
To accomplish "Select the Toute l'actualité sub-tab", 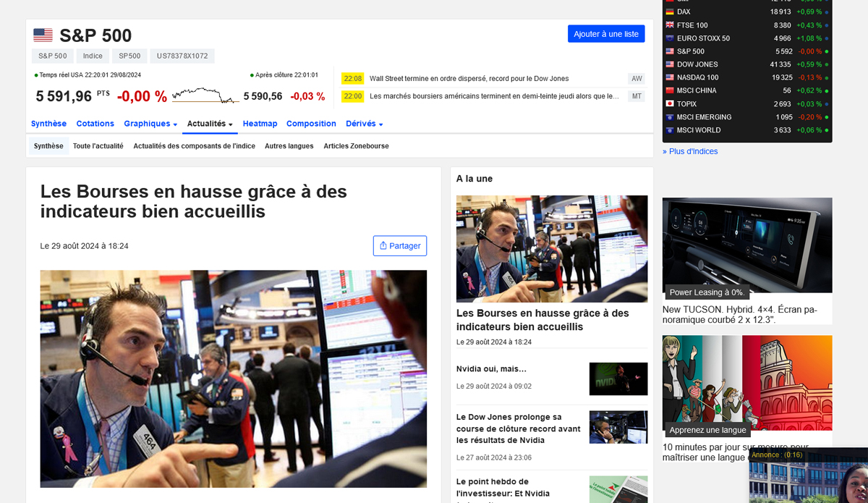I will tap(98, 146).
